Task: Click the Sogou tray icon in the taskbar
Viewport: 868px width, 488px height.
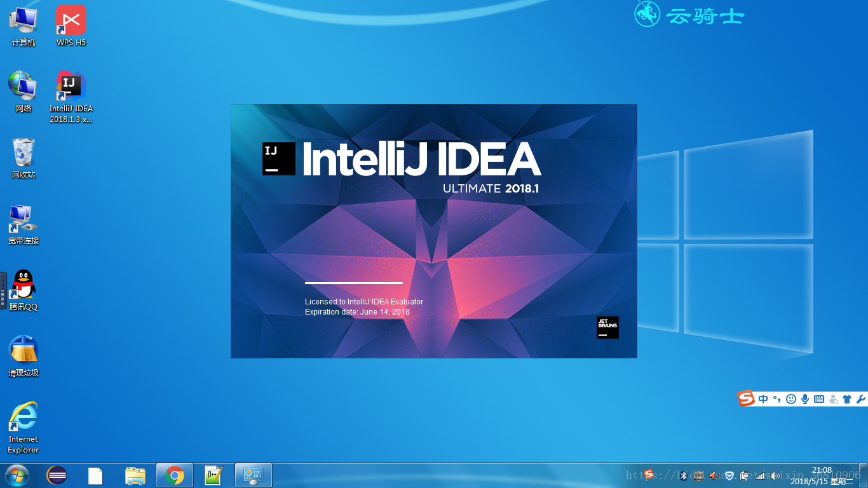Action: 649,474
